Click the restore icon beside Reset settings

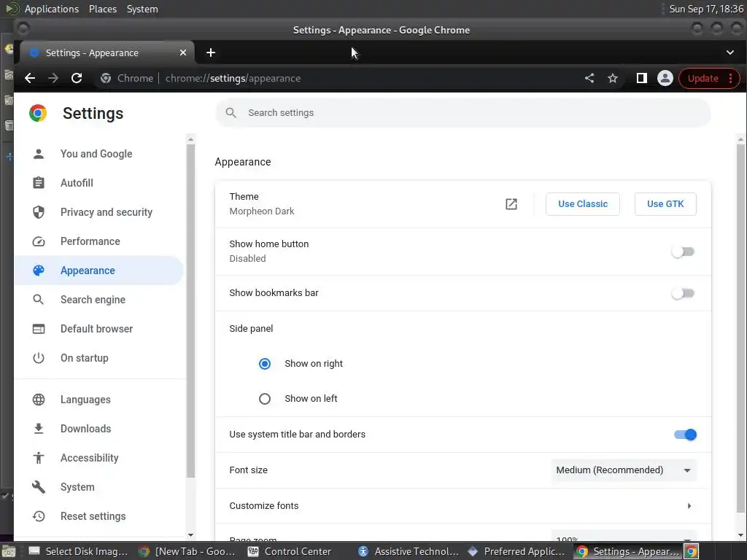tap(39, 516)
